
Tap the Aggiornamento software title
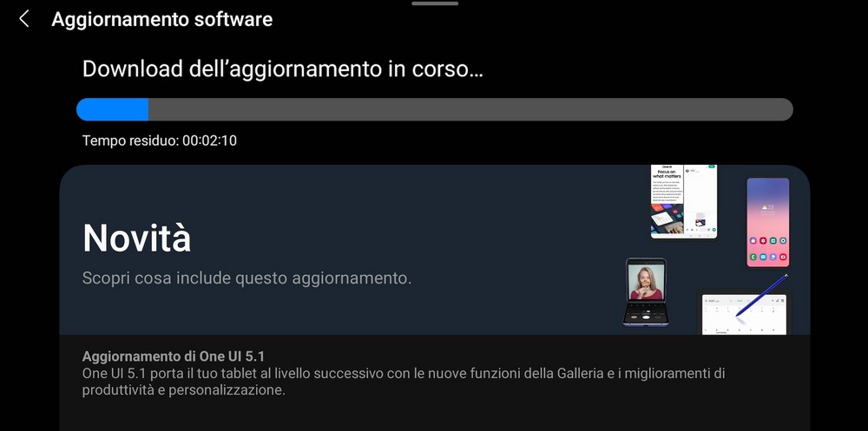161,19
